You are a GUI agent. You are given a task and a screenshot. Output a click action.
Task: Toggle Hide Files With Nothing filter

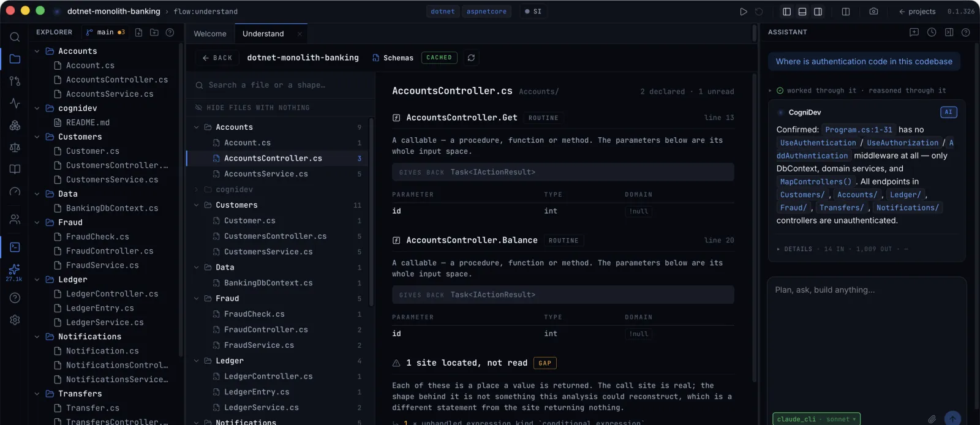252,108
